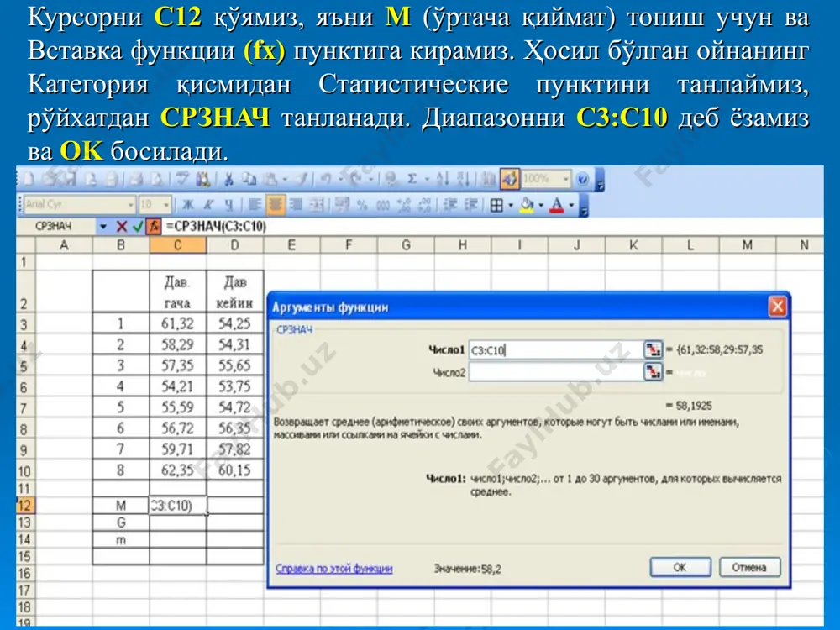Confirm formula with green checkmark

(139, 227)
